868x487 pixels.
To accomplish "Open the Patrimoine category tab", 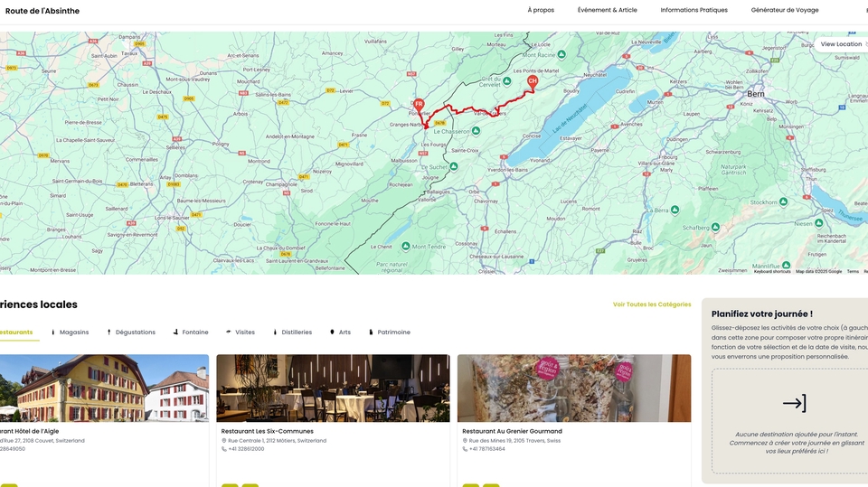I will tap(389, 332).
